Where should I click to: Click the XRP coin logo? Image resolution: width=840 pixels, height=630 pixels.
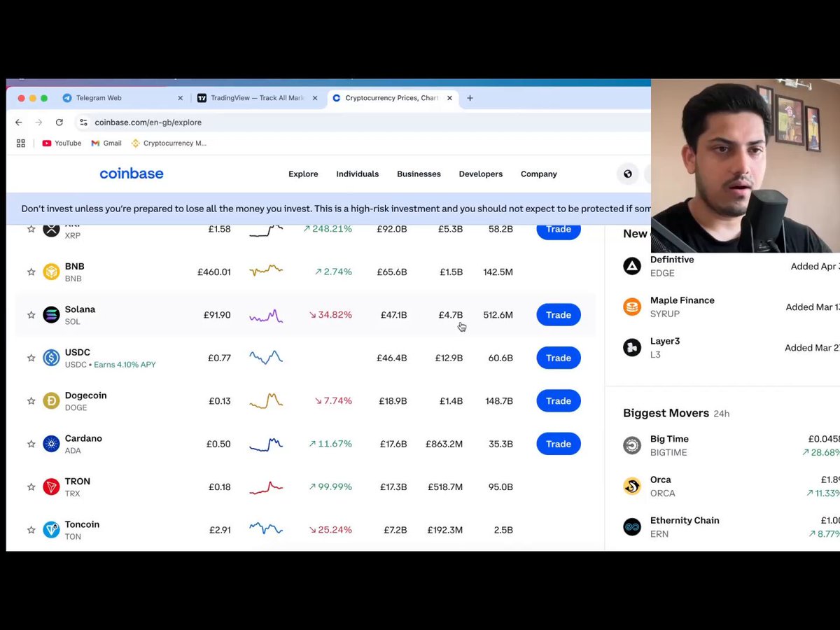pos(51,230)
